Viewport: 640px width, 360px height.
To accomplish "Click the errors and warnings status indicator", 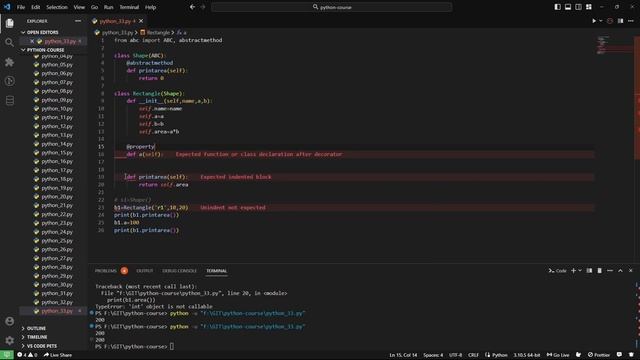I will pos(27,355).
